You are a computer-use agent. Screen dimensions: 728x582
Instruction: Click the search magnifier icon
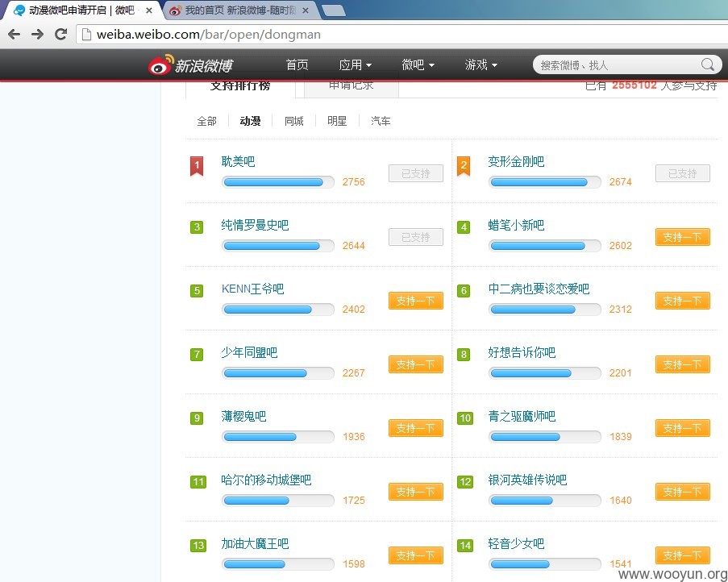pyautogui.click(x=708, y=64)
